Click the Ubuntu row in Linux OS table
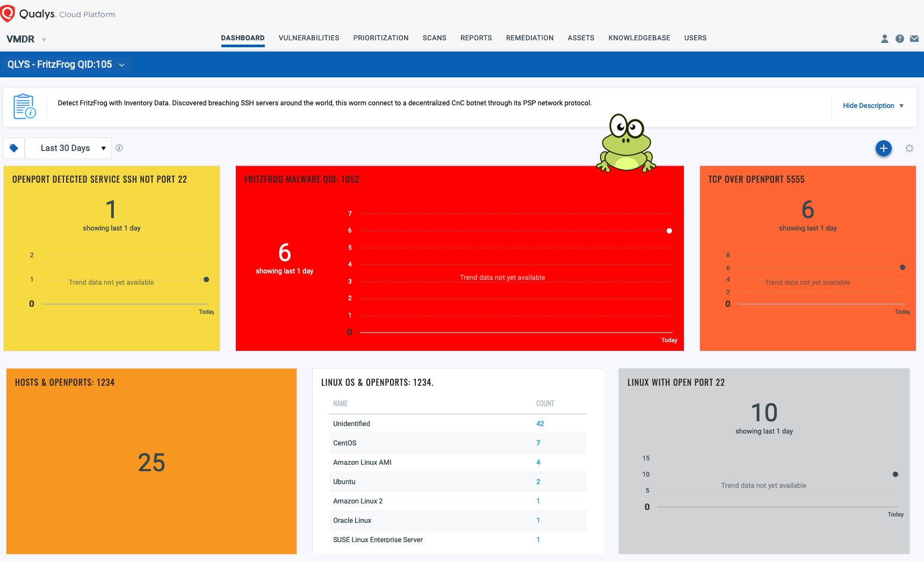The image size is (924, 562). pyautogui.click(x=344, y=481)
